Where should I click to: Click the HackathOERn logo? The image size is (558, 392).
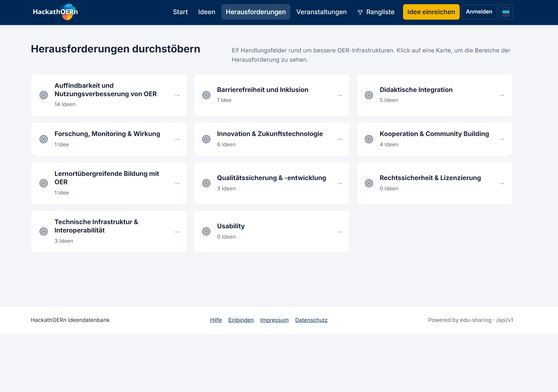tap(55, 12)
